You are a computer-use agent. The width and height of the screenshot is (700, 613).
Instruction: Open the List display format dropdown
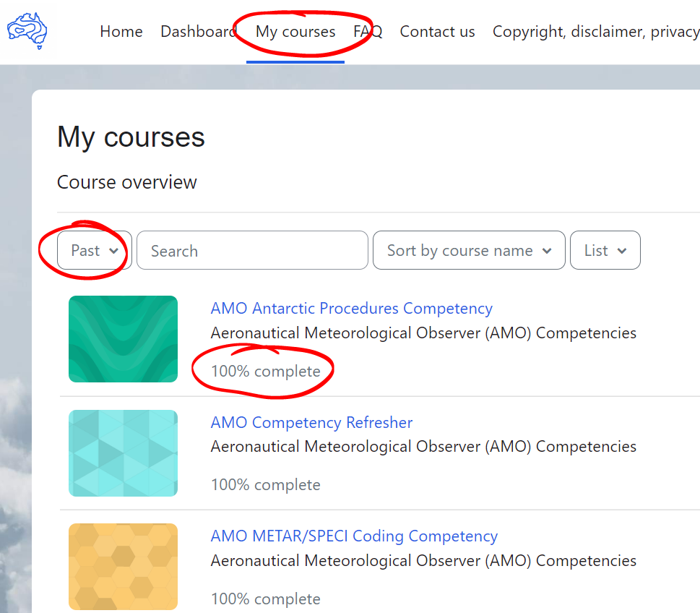tap(605, 250)
